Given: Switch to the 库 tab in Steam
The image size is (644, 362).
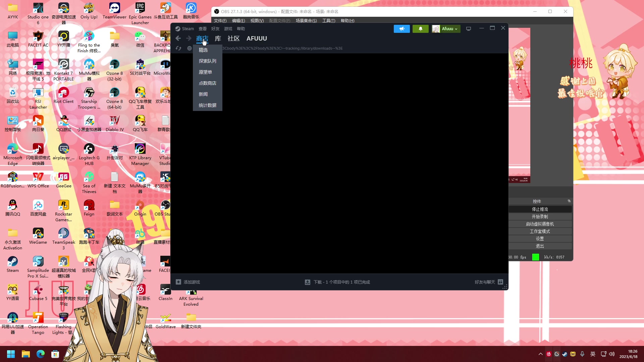Looking at the screenshot, I should click(x=218, y=39).
